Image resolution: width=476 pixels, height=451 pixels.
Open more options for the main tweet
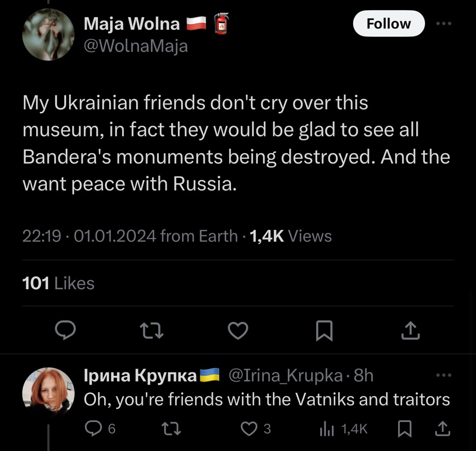click(x=443, y=24)
